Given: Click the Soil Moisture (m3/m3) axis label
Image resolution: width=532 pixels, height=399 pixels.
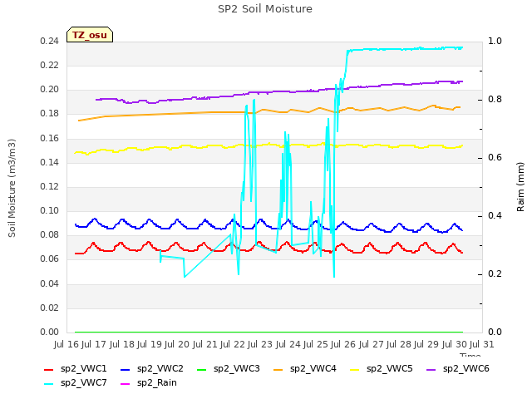Looking at the screenshot, I should pyautogui.click(x=12, y=188).
